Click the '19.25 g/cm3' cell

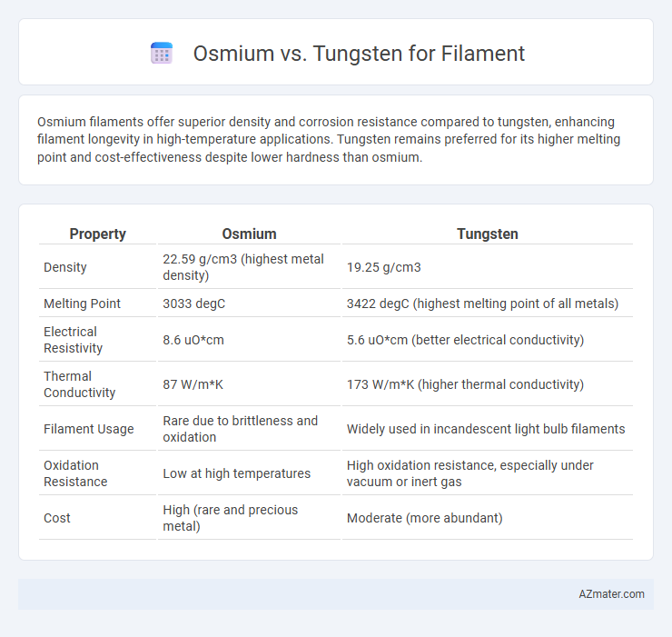[488, 267]
